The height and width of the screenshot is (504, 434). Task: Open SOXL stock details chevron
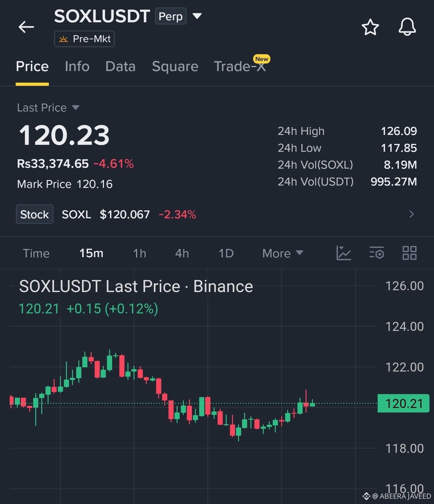[x=412, y=214]
